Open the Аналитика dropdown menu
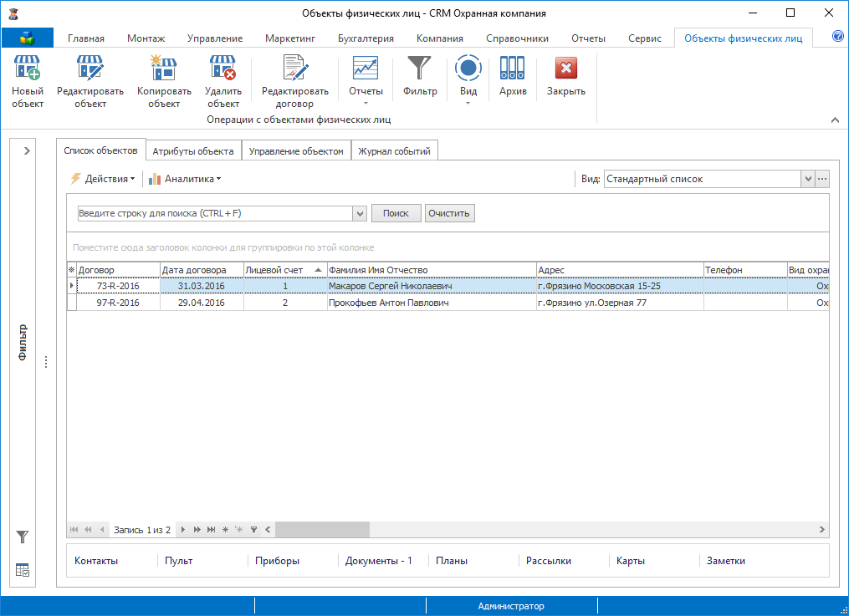 pos(185,179)
